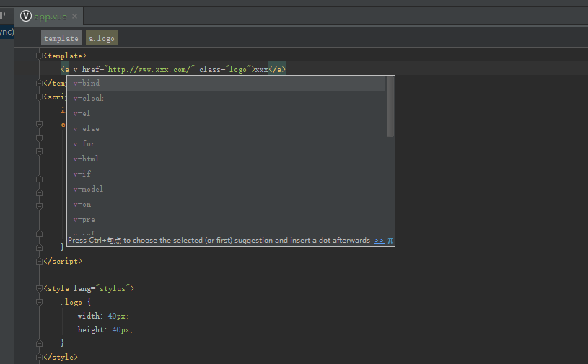Close the app.vue editor tab
The width and height of the screenshot is (588, 364).
(74, 17)
